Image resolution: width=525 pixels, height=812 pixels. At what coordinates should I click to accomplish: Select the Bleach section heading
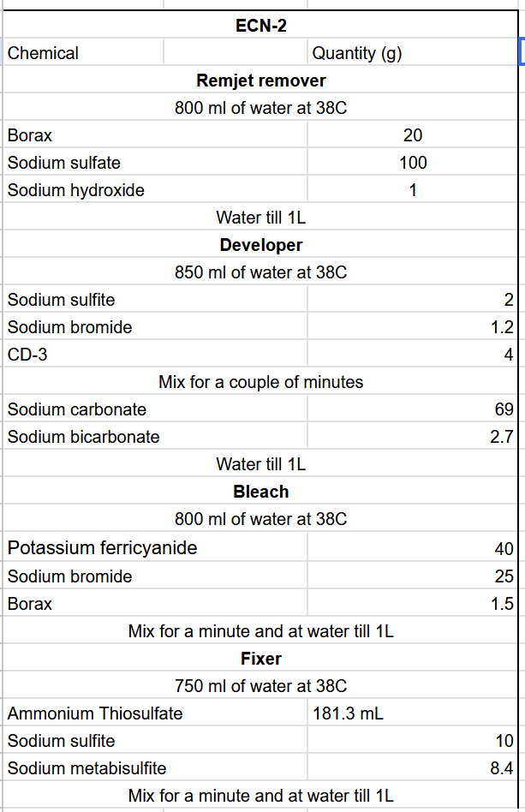[x=260, y=492]
